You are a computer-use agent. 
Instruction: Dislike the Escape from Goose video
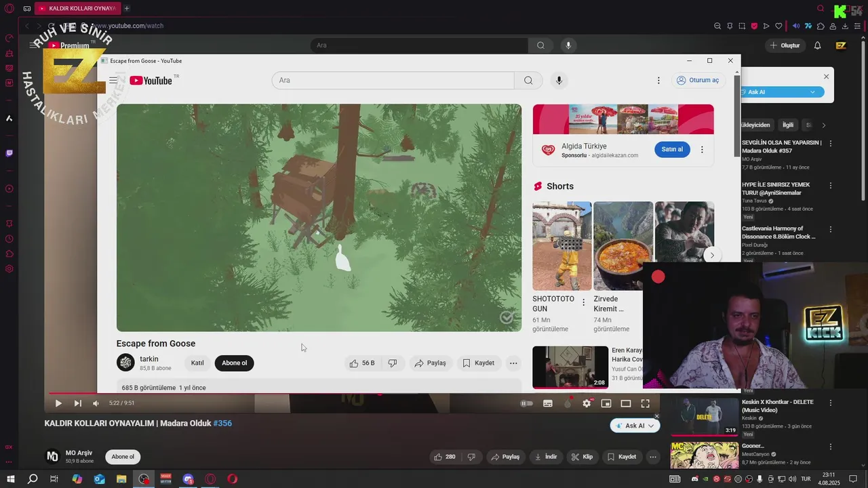point(393,363)
